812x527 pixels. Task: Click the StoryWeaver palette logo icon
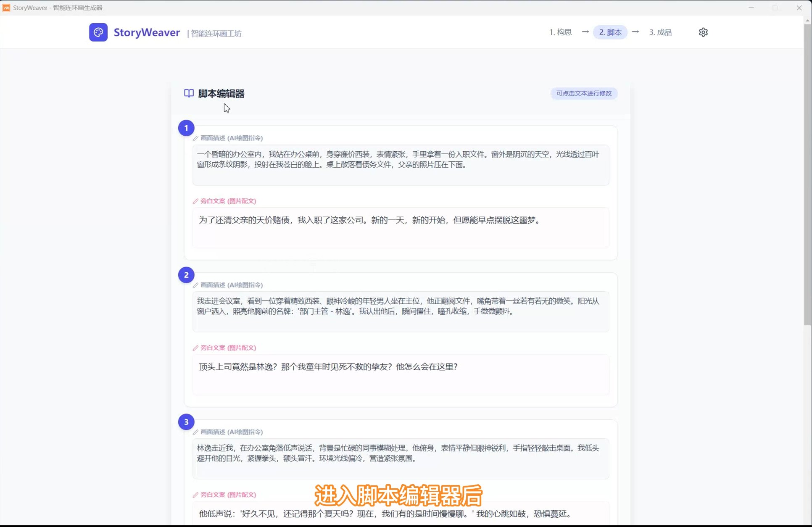(x=98, y=32)
